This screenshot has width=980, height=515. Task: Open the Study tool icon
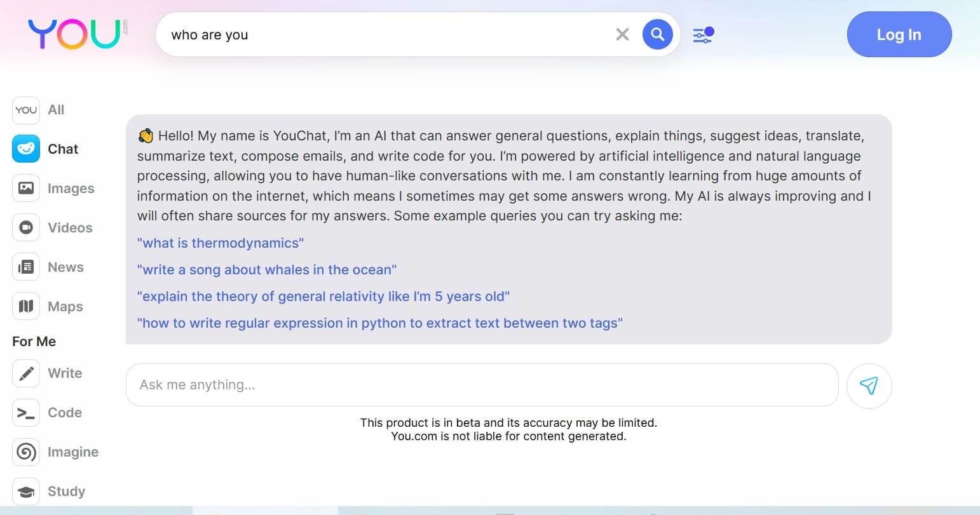pyautogui.click(x=25, y=491)
